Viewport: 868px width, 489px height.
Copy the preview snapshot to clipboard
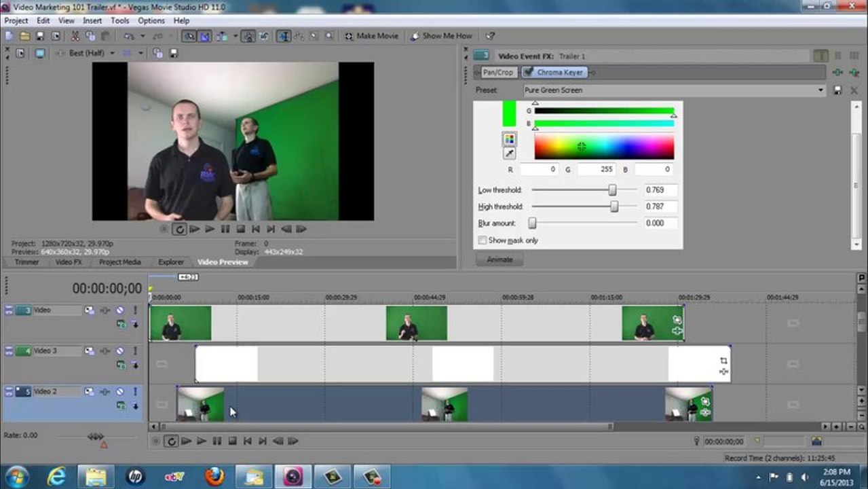[158, 53]
